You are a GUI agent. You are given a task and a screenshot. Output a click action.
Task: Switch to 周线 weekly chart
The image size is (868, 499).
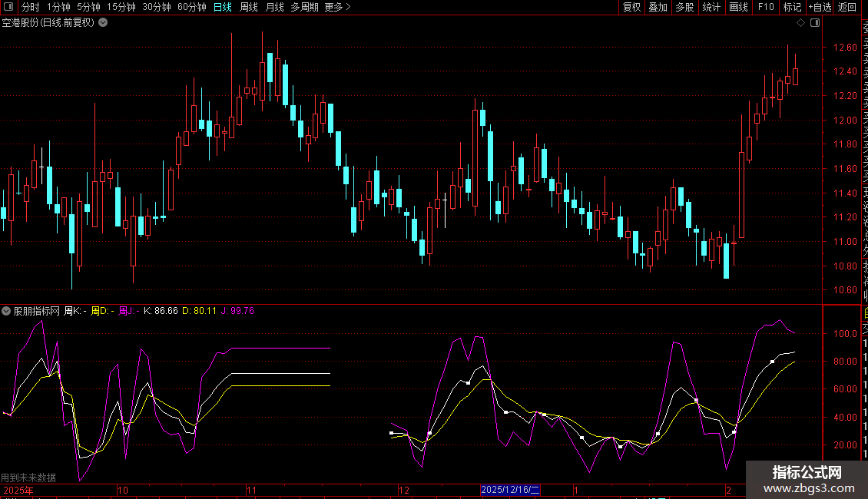[x=249, y=7]
